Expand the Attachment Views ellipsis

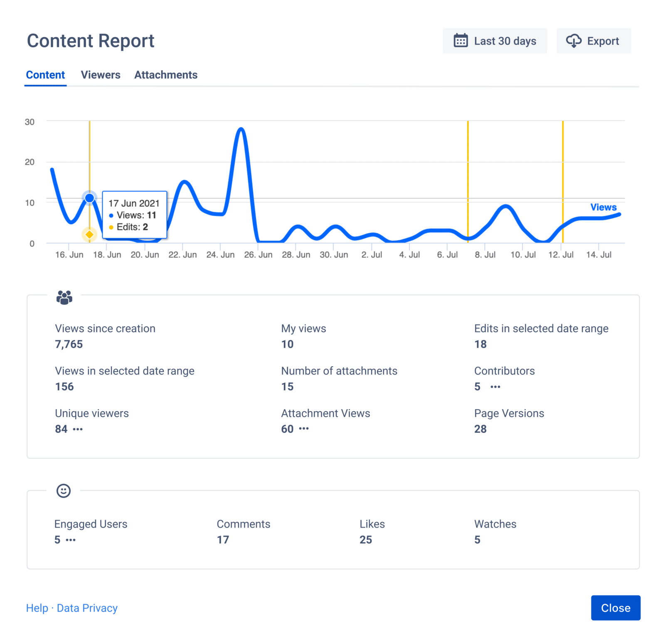tap(304, 429)
